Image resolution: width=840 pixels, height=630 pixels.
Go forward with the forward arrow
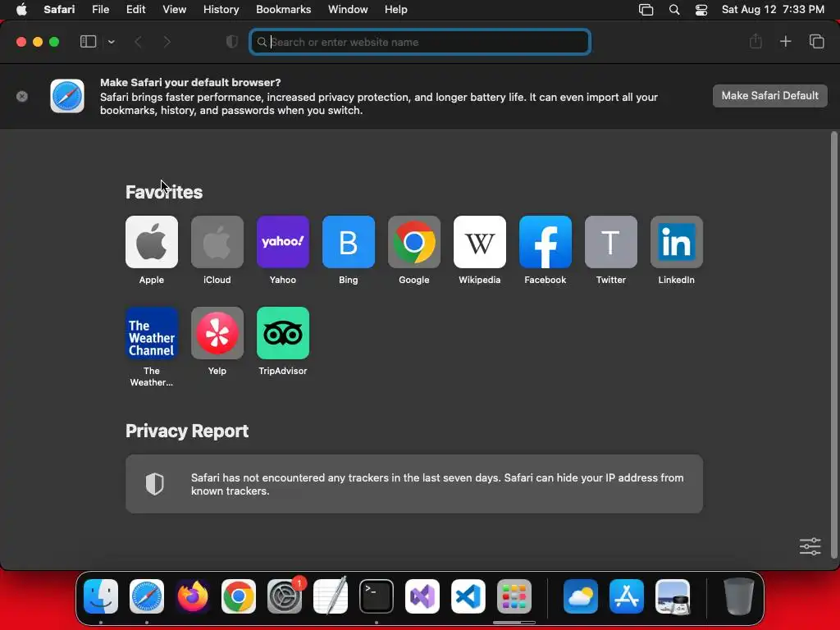167,42
